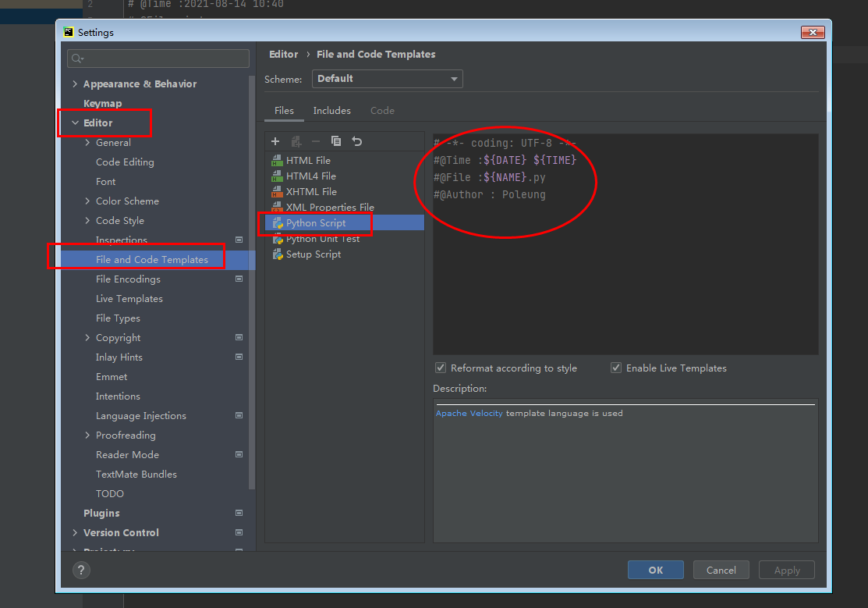Expand the Proofreading node
Screen dimensions: 868x608
pyautogui.click(x=87, y=435)
